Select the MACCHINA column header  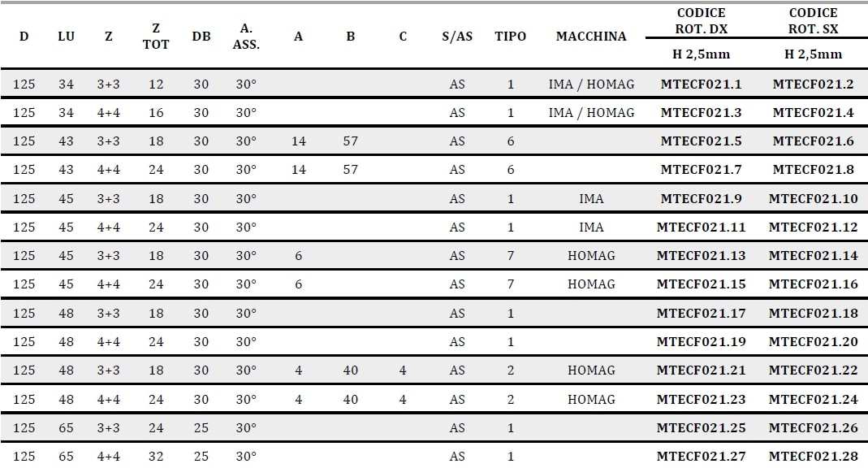[x=591, y=37]
